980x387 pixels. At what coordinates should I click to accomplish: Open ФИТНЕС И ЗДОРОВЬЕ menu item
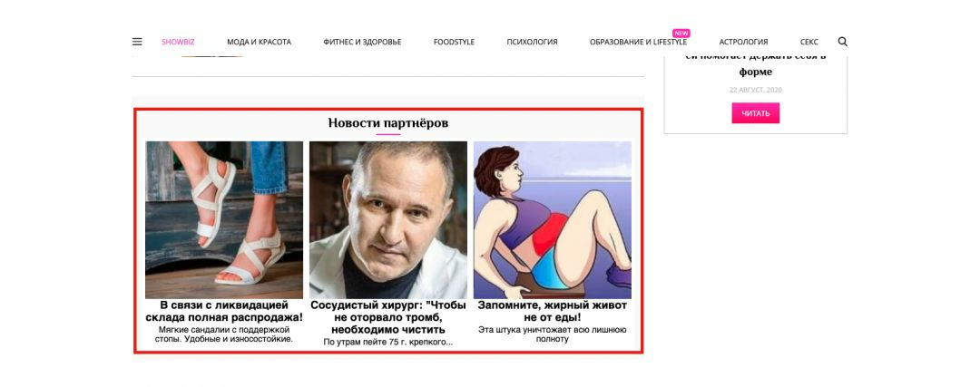pyautogui.click(x=362, y=43)
